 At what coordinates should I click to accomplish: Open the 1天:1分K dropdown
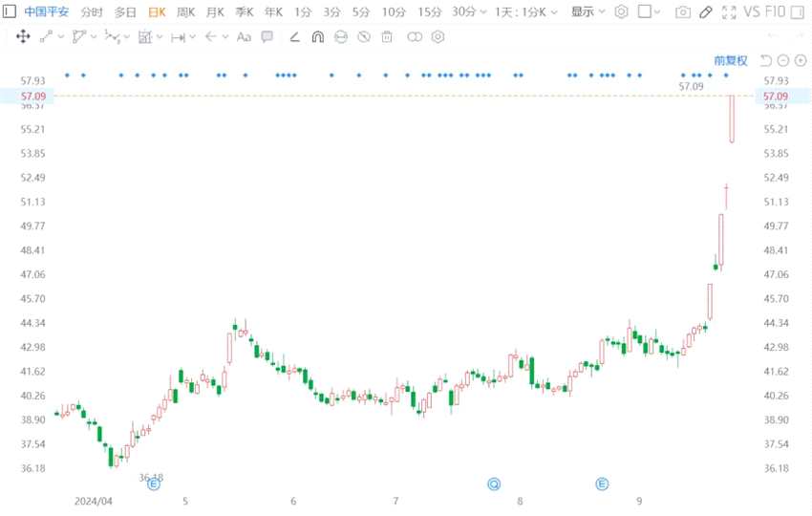point(526,11)
